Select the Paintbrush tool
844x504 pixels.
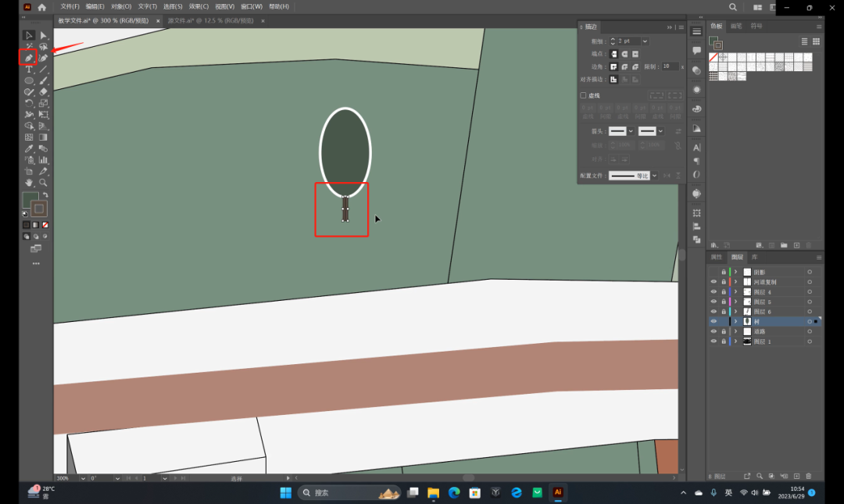pyautogui.click(x=44, y=80)
